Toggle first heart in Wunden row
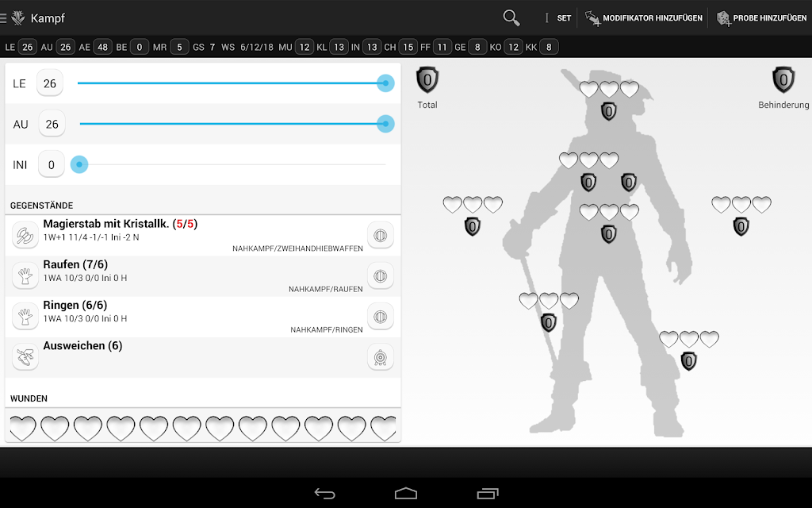 [23, 428]
